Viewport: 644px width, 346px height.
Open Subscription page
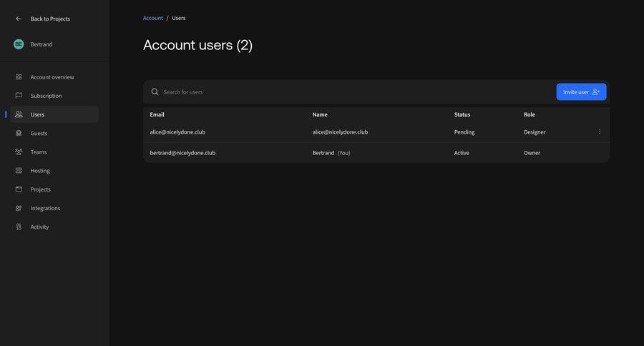(46, 96)
